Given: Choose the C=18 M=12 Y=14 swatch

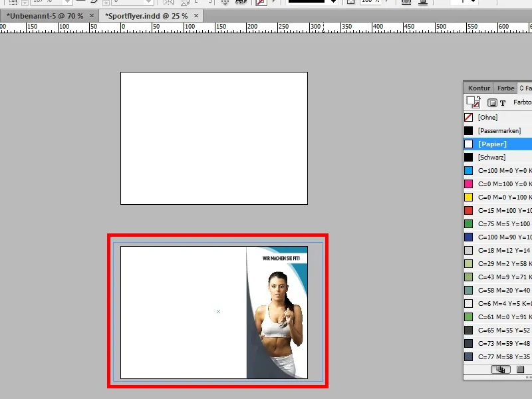Looking at the screenshot, I should (497, 251).
